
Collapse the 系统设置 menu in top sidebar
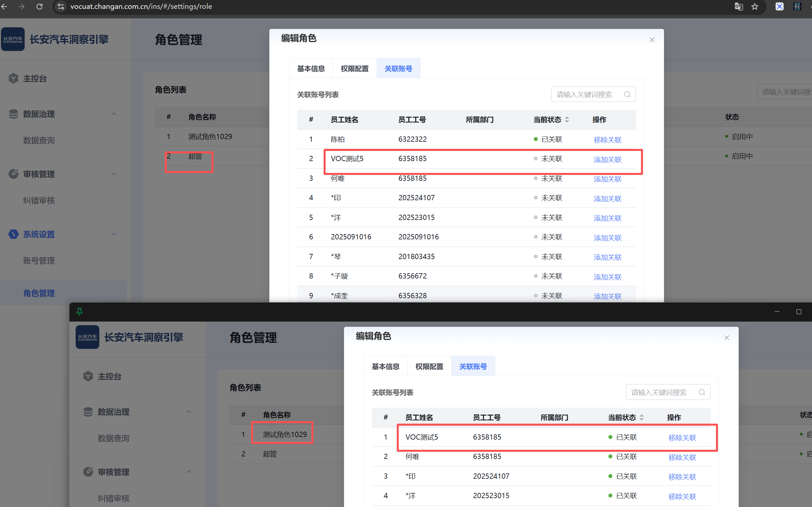point(114,234)
